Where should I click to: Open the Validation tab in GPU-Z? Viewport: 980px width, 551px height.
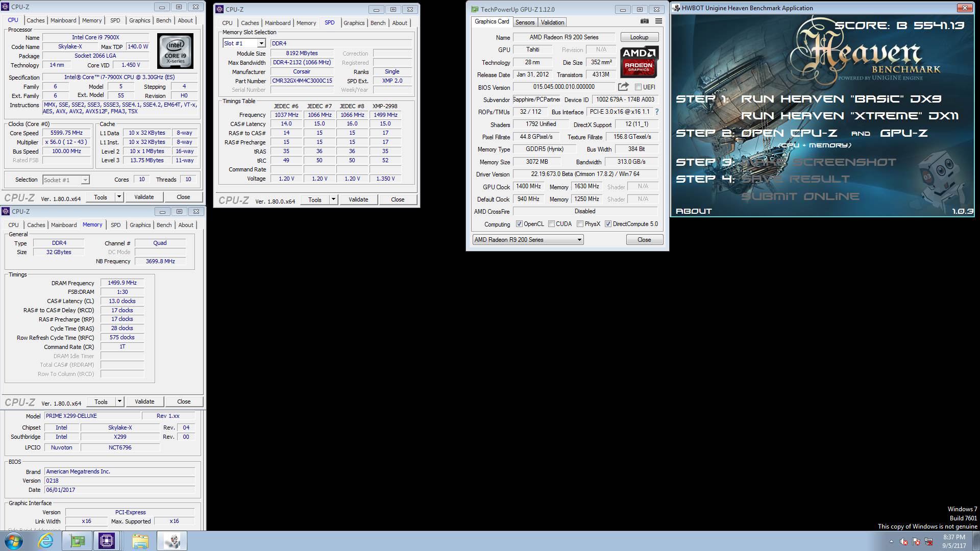(552, 22)
